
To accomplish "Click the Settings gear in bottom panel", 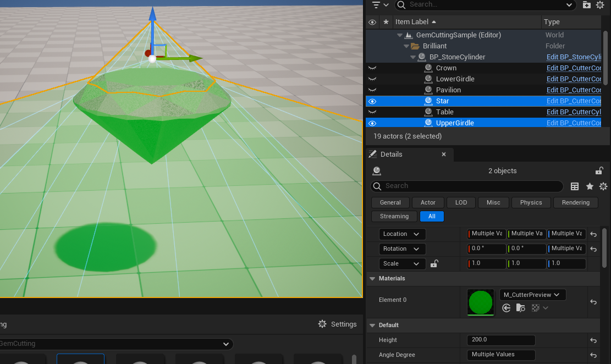I will tap(322, 324).
